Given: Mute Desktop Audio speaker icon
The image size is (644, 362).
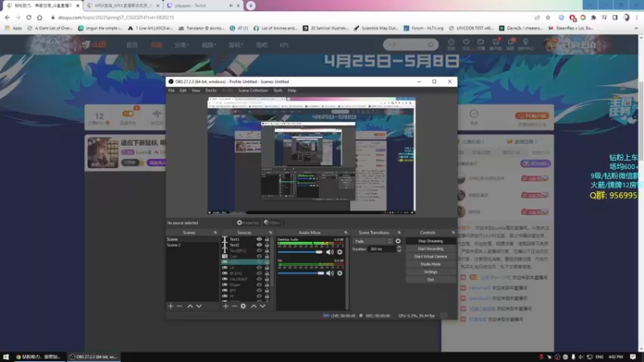Looking at the screenshot, I should coord(330,252).
